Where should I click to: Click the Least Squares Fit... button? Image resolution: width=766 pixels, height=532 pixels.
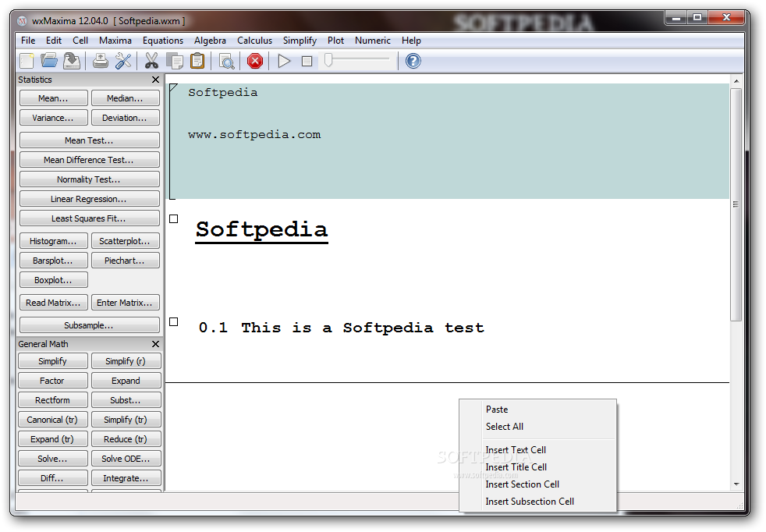(x=90, y=218)
